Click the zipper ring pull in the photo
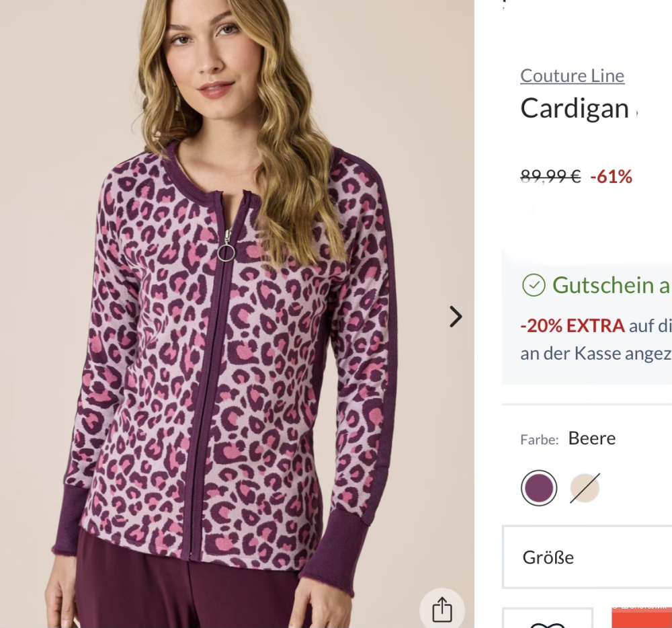 (x=226, y=252)
